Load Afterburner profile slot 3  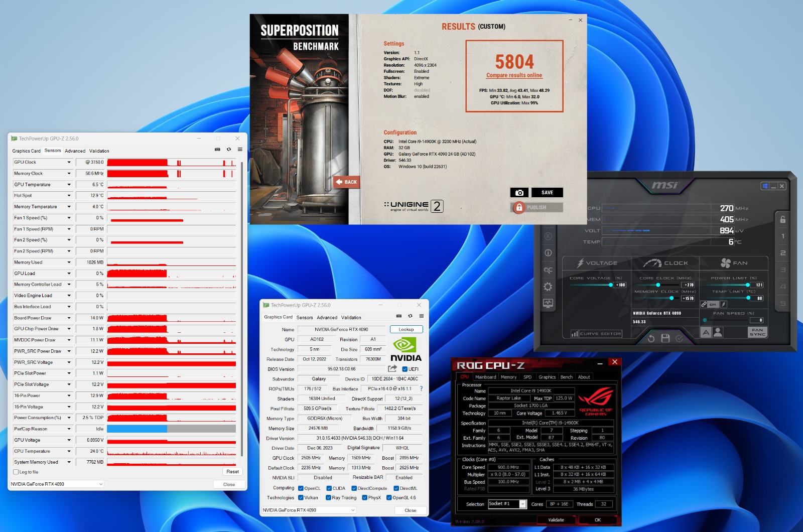tap(782, 270)
